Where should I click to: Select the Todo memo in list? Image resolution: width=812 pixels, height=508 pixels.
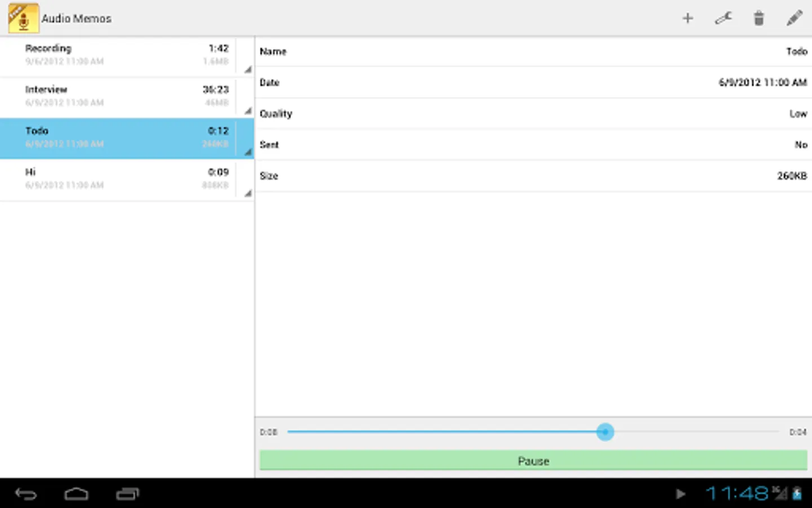click(127, 139)
